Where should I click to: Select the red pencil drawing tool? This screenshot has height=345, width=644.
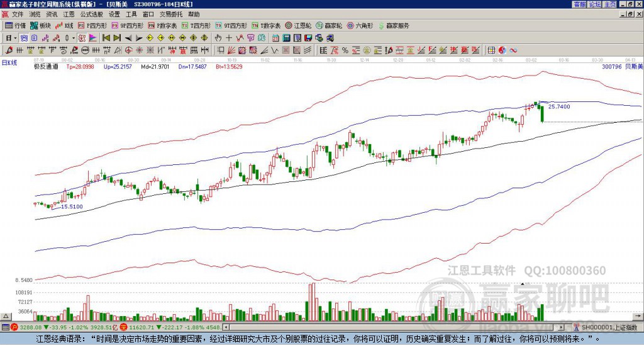(x=9, y=50)
